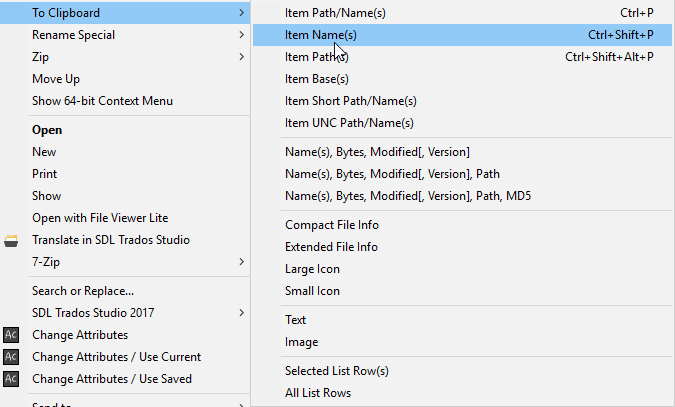Open the SDL Trados Studio 2017 submenu
Image resolution: width=675 pixels, height=407 pixels.
tap(242, 313)
